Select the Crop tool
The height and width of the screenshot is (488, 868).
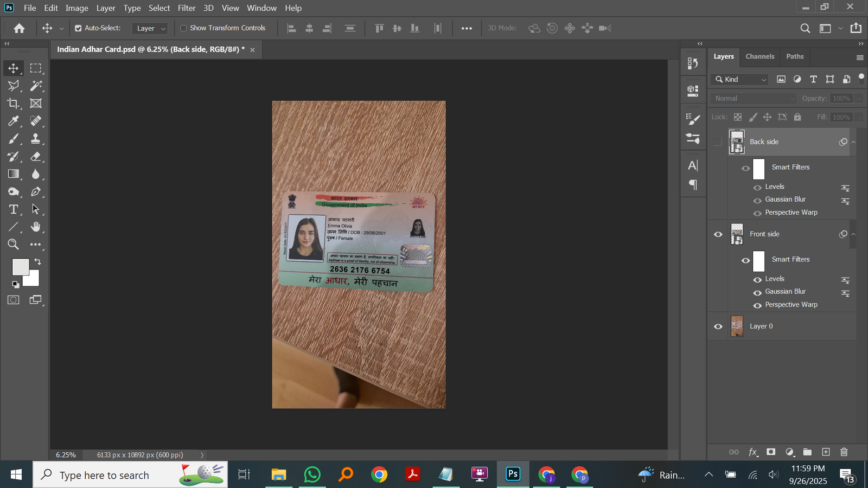pyautogui.click(x=13, y=104)
